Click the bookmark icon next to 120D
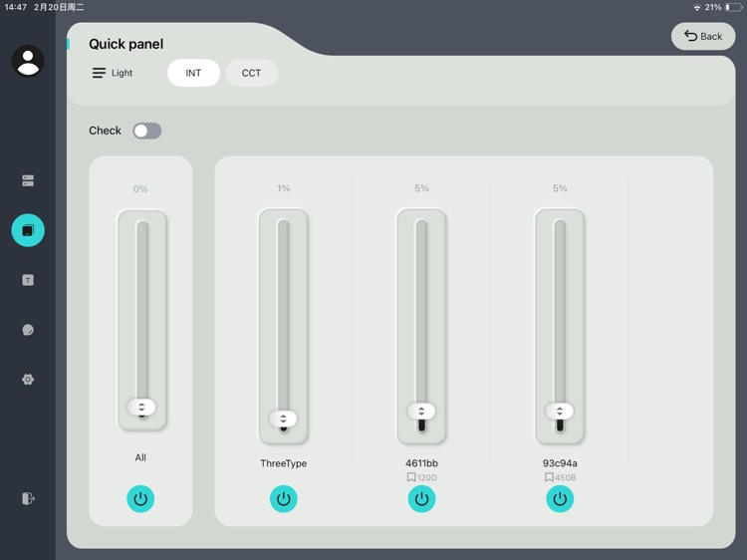Viewport: 747px width, 560px height. pos(411,477)
